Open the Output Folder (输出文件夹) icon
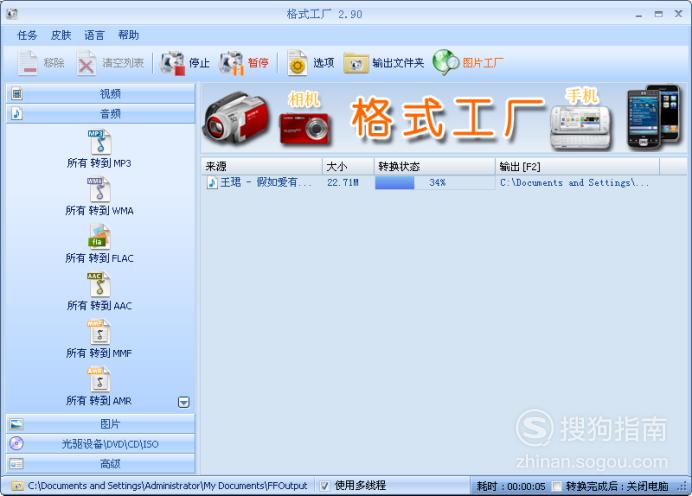692x496 pixels. pos(356,63)
